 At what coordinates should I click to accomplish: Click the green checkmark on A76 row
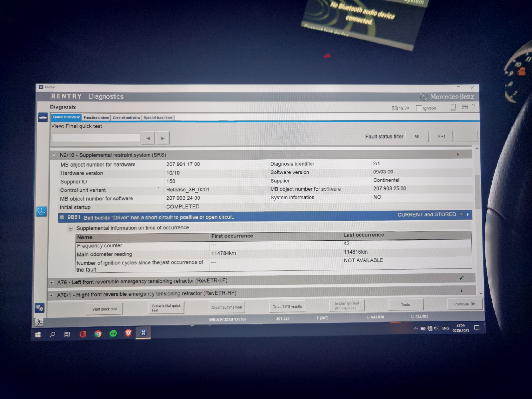pos(461,278)
